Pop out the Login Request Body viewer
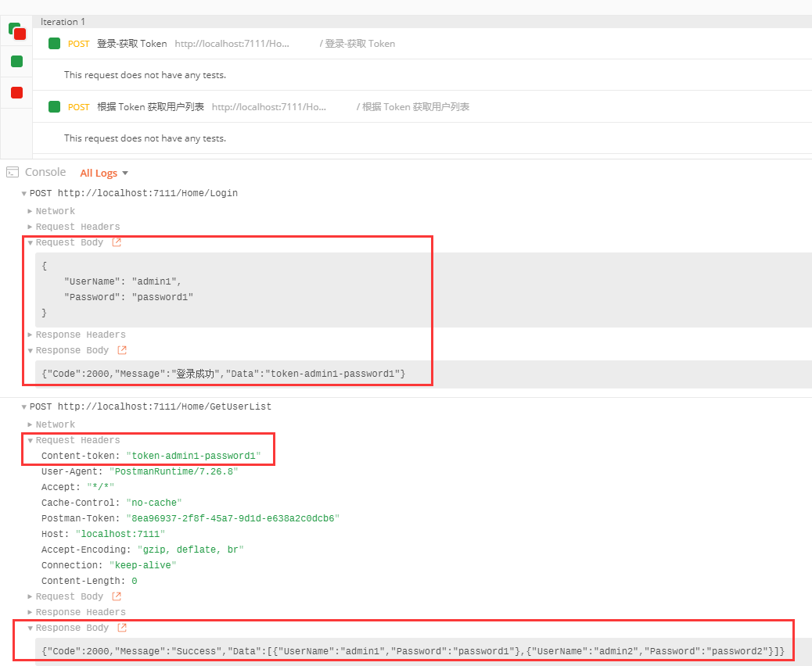812x666 pixels. pyautogui.click(x=117, y=242)
